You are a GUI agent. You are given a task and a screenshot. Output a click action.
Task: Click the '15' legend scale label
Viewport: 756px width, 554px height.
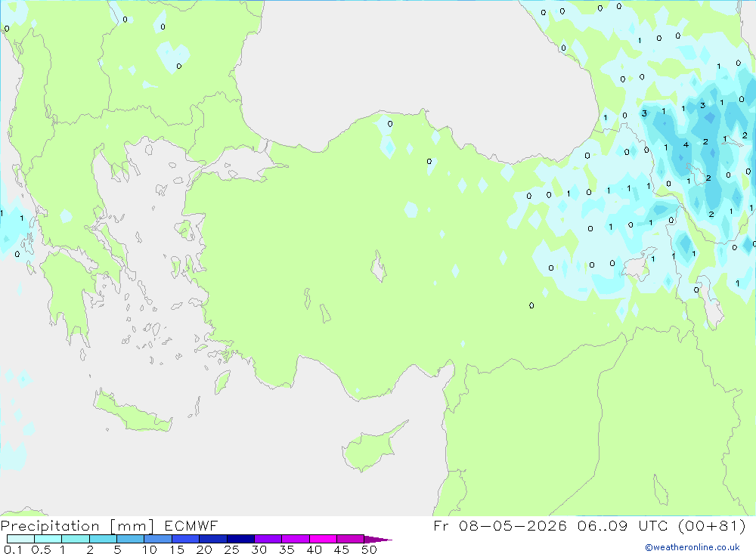pyautogui.click(x=177, y=549)
